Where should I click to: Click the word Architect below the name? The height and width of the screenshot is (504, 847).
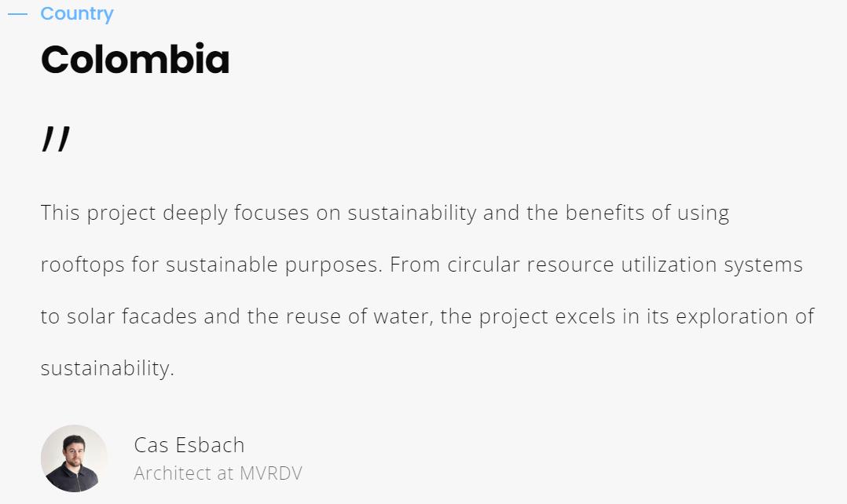tap(172, 473)
